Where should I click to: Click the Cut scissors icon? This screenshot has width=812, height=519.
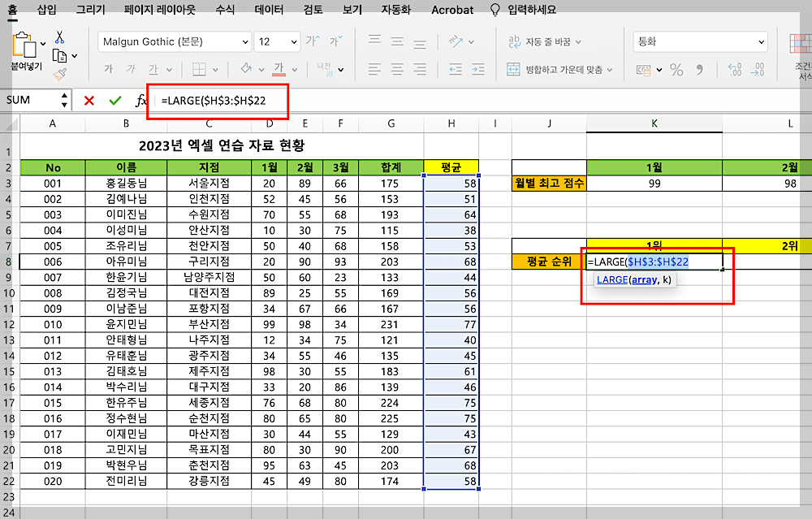point(59,37)
